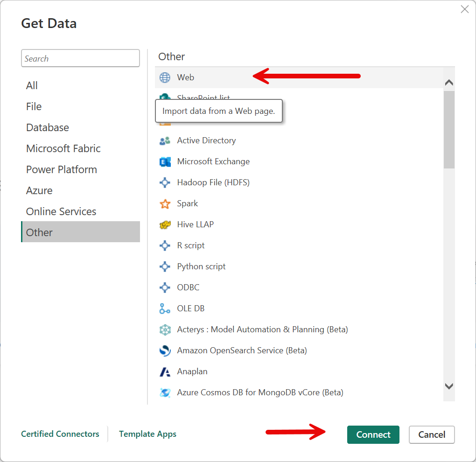
Task: Close the Get Data dialog
Action: (x=464, y=9)
